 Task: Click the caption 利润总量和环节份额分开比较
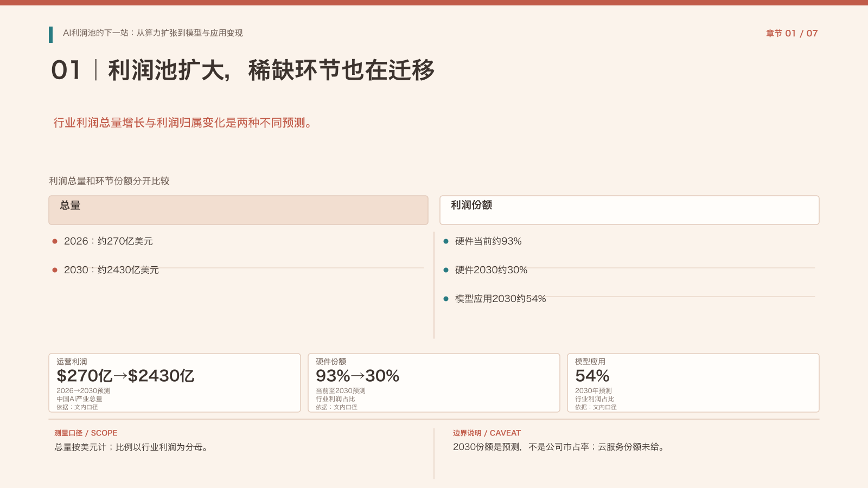coord(109,181)
